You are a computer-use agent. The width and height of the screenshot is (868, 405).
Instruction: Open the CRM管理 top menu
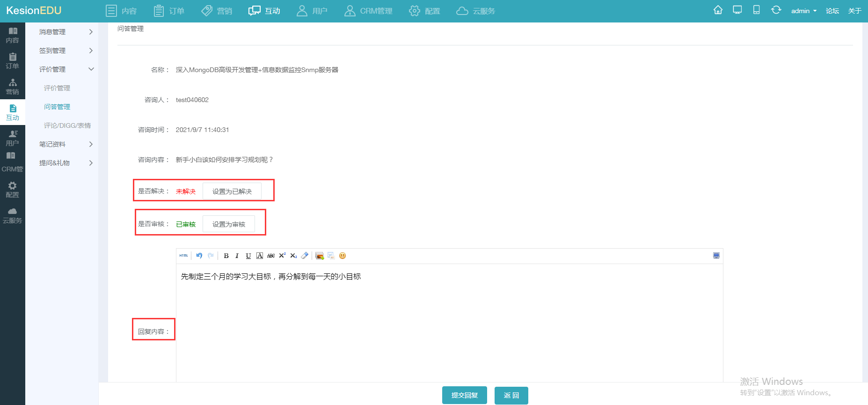(x=368, y=11)
